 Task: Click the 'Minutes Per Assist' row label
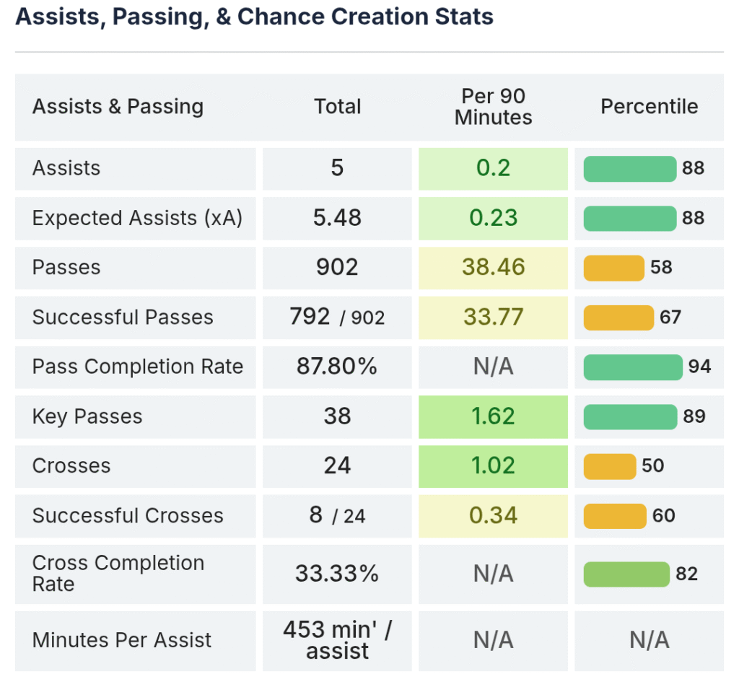coord(122,641)
